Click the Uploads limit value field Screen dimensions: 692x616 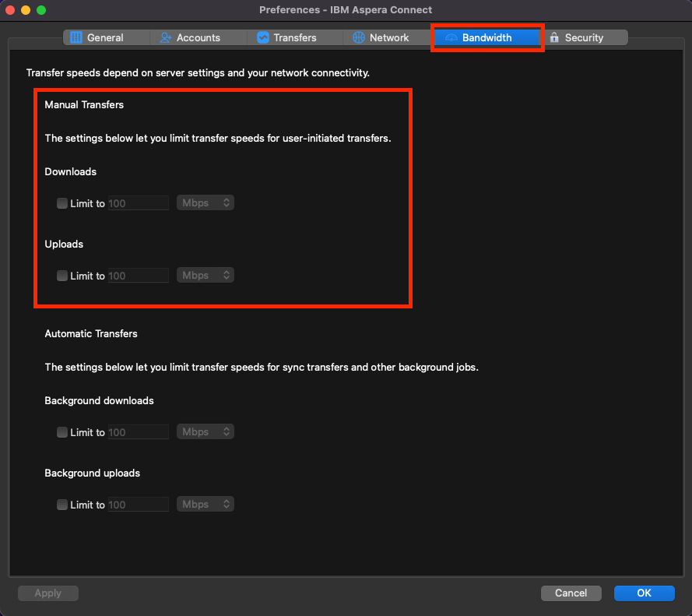click(x=138, y=276)
